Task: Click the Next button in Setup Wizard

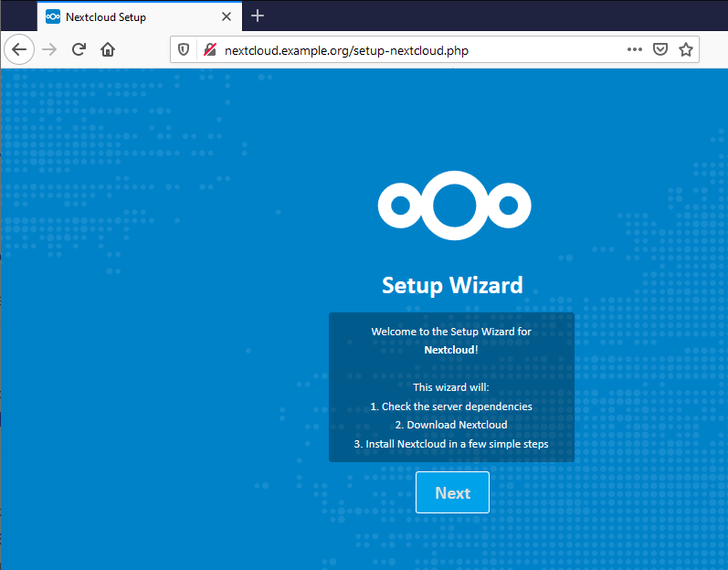Action: [x=452, y=492]
